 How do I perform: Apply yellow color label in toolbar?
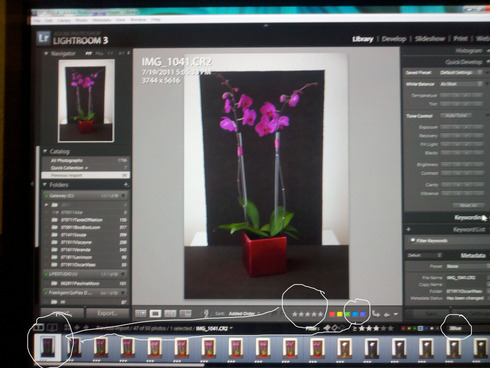pos(340,314)
